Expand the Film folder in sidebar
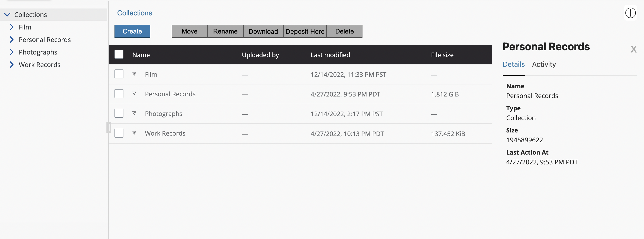Viewport: 644px width, 239px height. tap(11, 27)
